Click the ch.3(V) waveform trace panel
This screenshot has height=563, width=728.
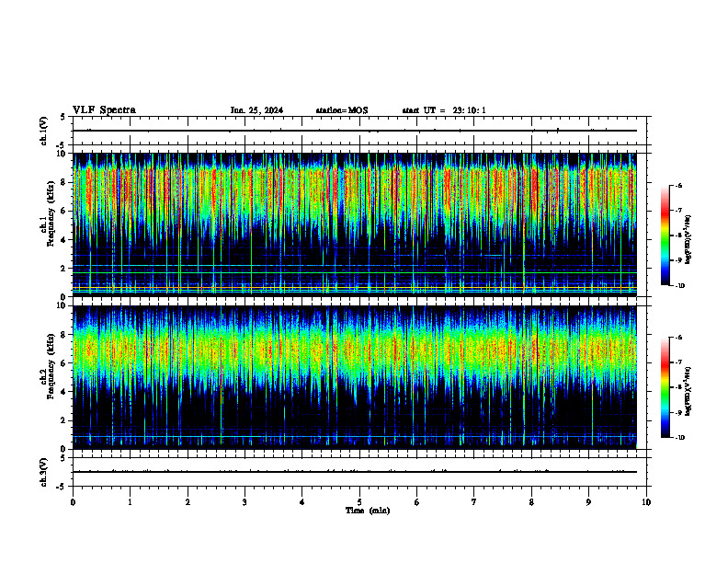(x=359, y=472)
